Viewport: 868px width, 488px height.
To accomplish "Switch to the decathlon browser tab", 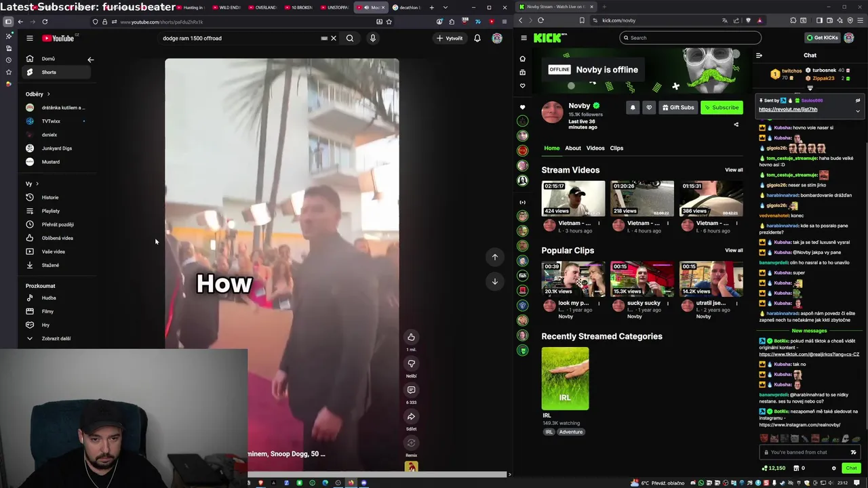I will coord(407,7).
